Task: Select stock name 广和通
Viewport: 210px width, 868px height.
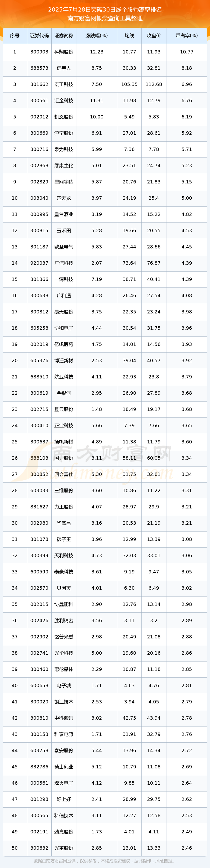Action: click(x=64, y=296)
